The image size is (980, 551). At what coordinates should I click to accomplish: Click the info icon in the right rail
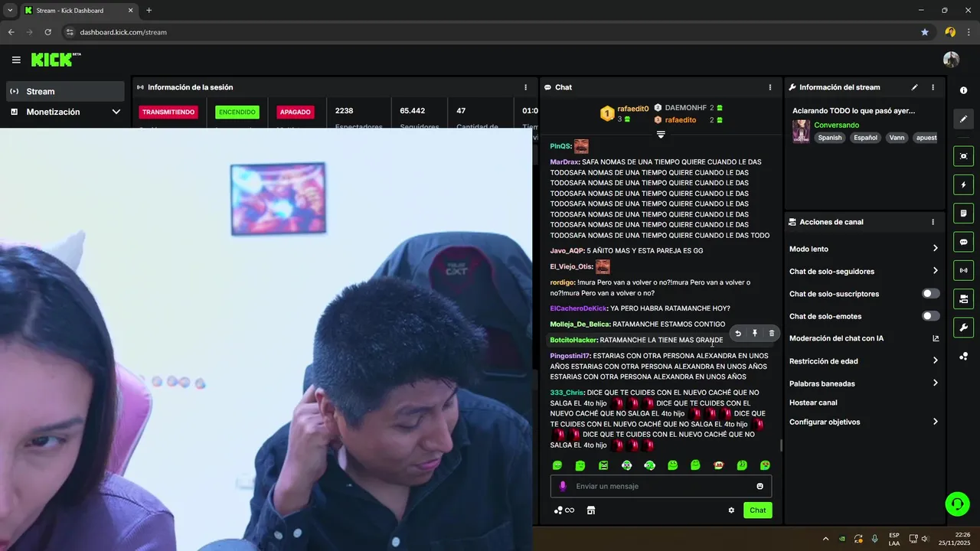click(x=963, y=90)
